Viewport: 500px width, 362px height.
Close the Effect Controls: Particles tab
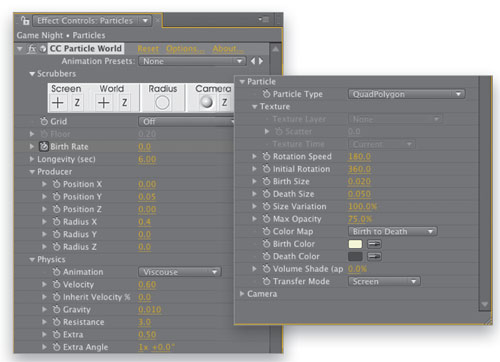(157, 21)
